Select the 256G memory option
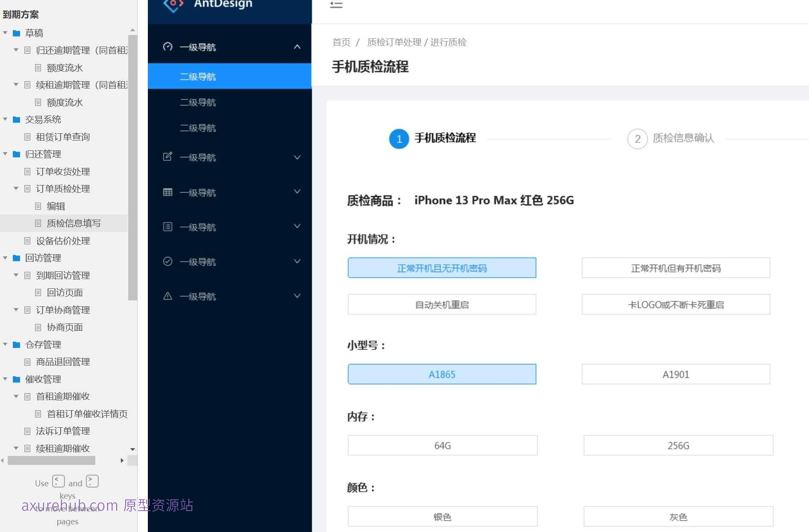 point(678,445)
